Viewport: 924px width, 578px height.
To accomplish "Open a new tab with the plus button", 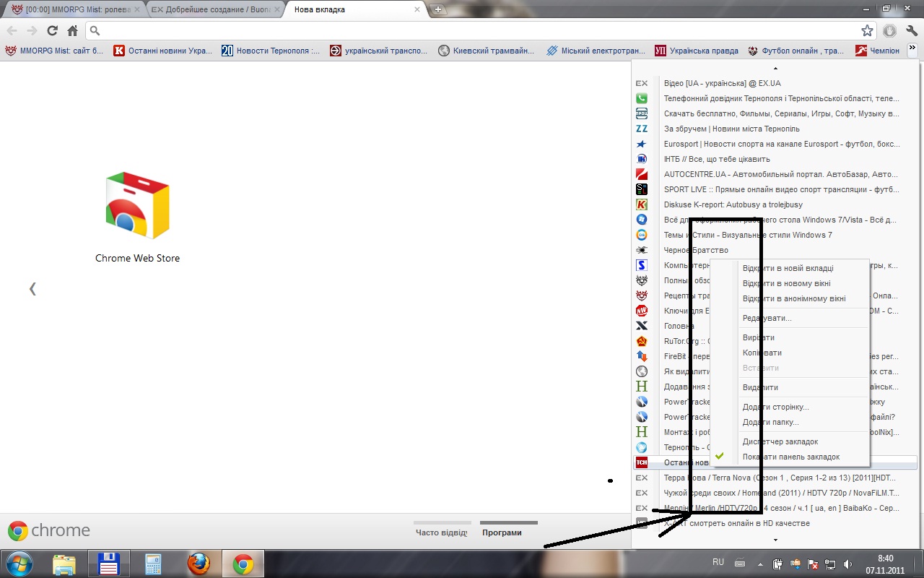I will point(438,9).
